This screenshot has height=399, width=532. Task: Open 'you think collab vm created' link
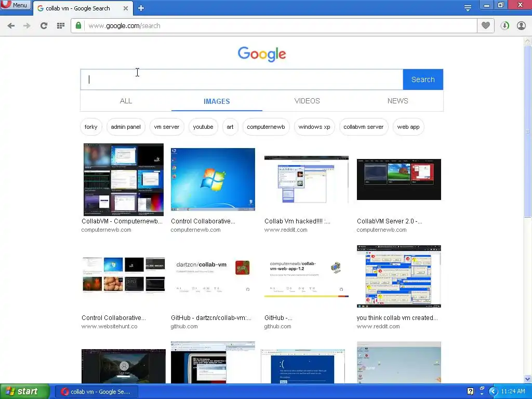pos(397,318)
